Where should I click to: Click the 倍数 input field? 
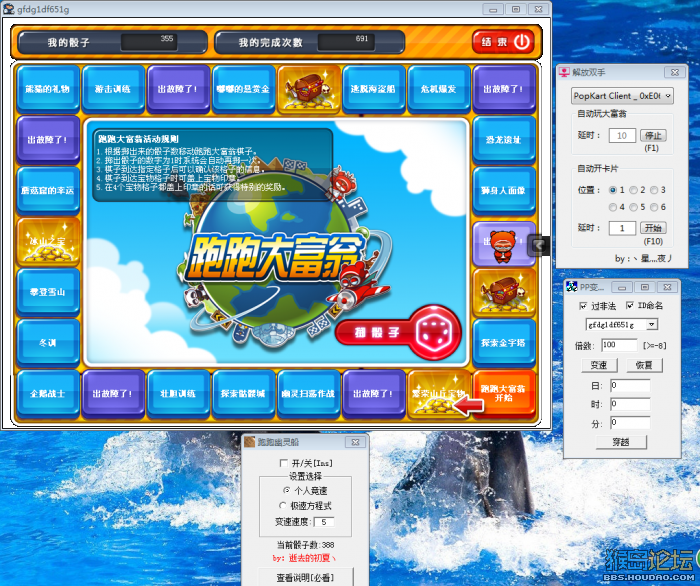point(619,345)
